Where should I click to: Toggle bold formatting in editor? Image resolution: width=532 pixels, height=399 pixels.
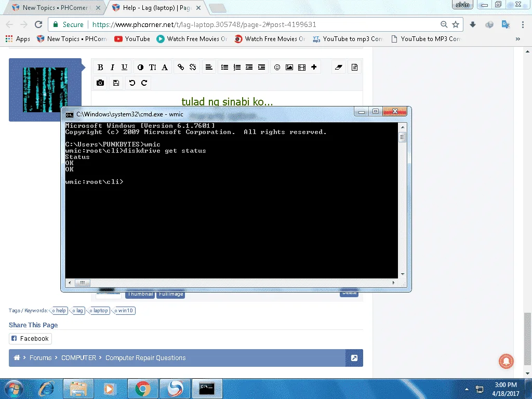pos(100,67)
